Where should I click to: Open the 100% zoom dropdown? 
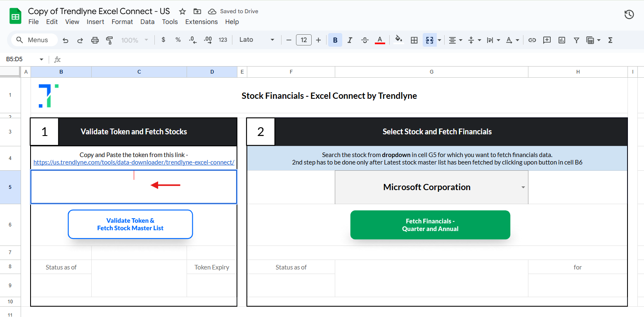(135, 40)
